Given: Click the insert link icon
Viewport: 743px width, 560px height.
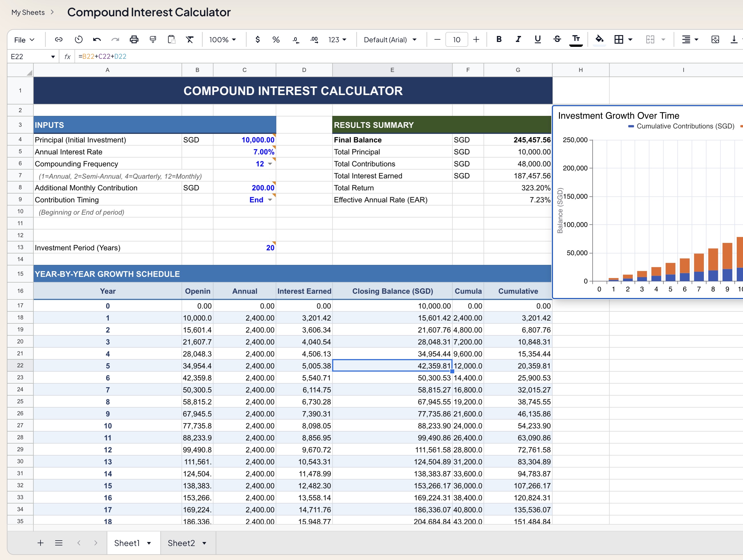Looking at the screenshot, I should 58,40.
